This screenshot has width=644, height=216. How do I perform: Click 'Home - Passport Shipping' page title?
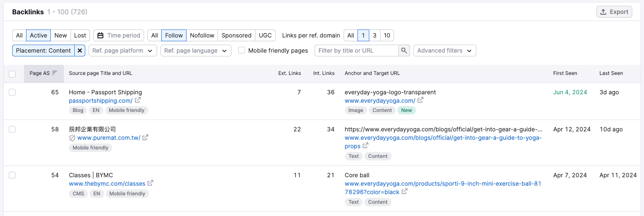click(105, 92)
